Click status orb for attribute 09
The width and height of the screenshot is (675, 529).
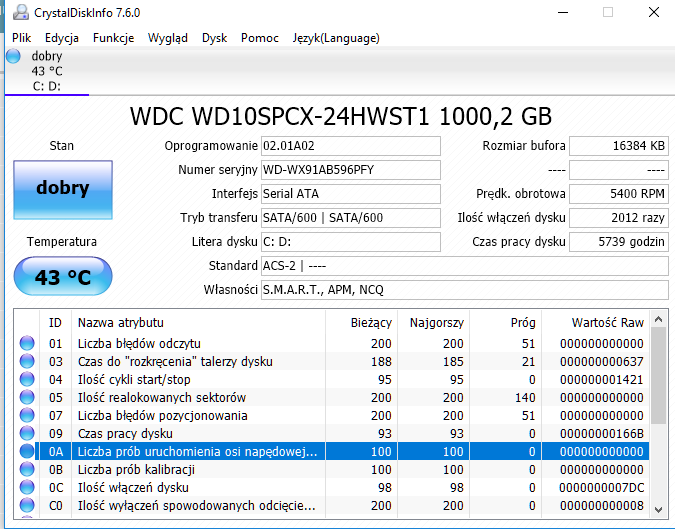pyautogui.click(x=27, y=433)
